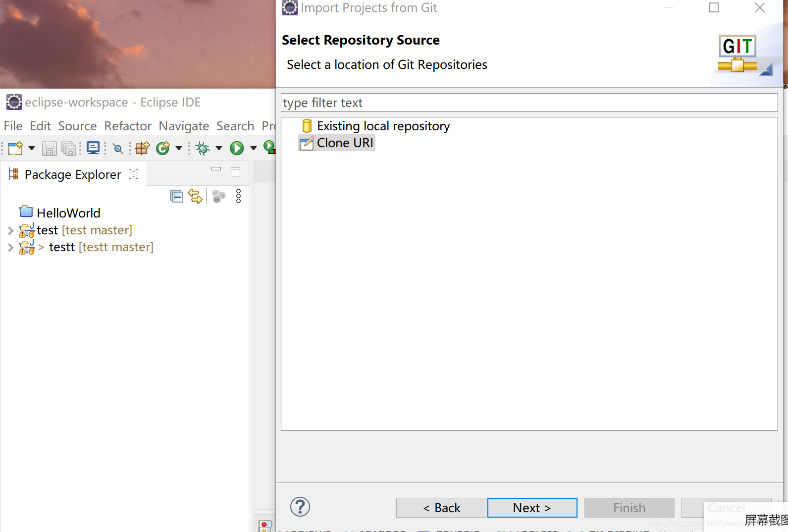Click the Import dialog title bar icon
Screen dimensions: 788x532
[x=290, y=7]
